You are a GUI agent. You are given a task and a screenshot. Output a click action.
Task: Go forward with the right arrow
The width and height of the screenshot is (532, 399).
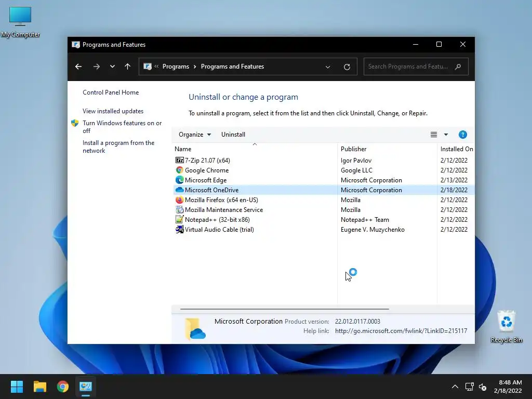point(96,66)
